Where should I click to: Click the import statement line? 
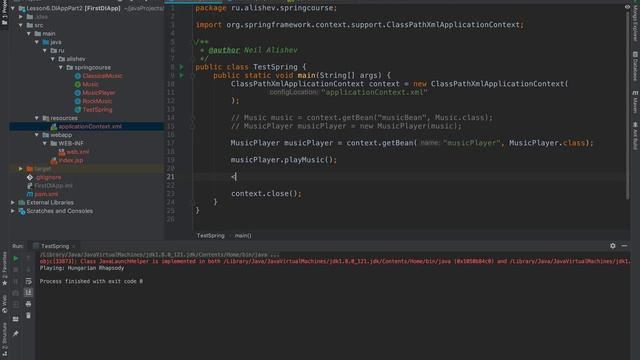(359, 25)
